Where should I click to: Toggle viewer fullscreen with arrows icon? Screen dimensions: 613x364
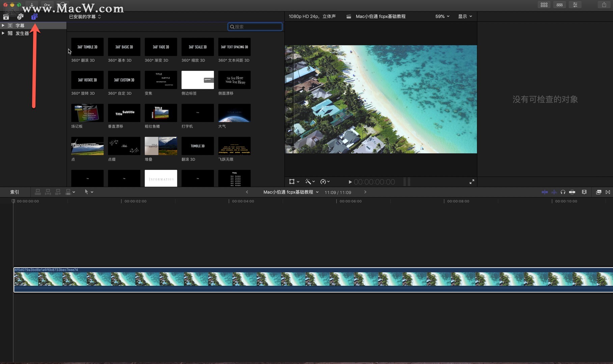click(x=472, y=182)
